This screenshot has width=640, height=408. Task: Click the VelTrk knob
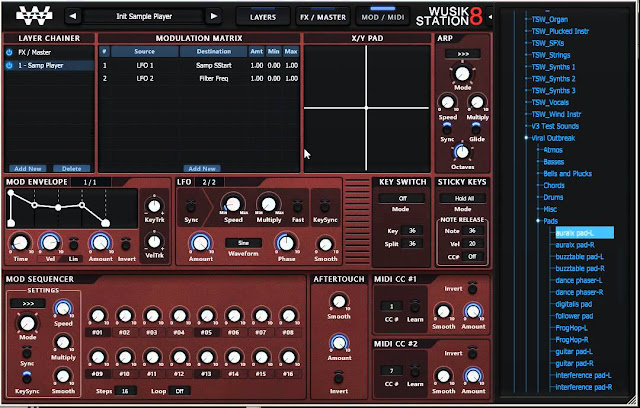[x=154, y=242]
